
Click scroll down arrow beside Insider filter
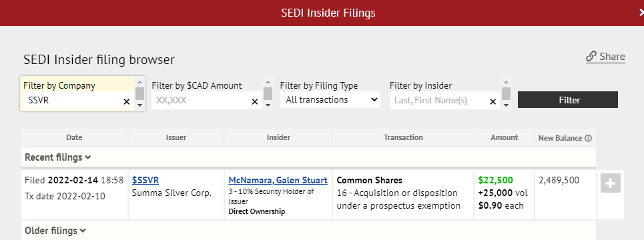[506, 105]
